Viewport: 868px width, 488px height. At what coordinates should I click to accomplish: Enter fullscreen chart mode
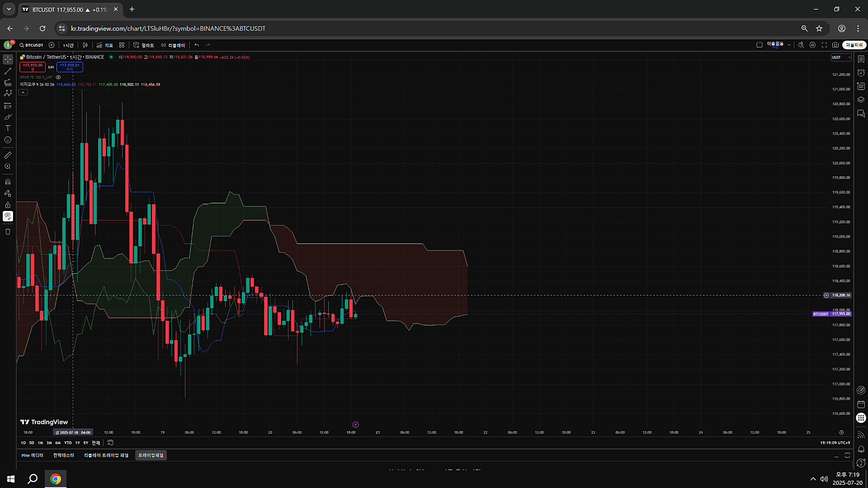click(x=824, y=45)
